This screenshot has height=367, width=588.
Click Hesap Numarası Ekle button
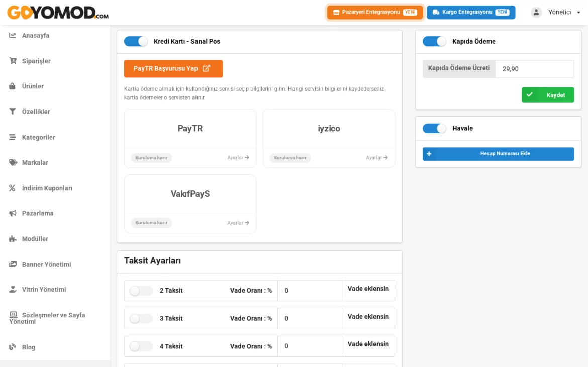pyautogui.click(x=499, y=154)
